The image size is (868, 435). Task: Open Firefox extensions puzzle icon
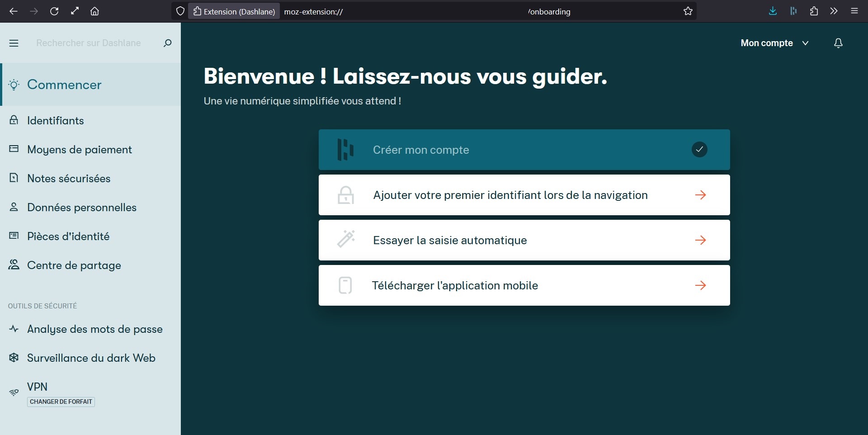click(x=814, y=11)
